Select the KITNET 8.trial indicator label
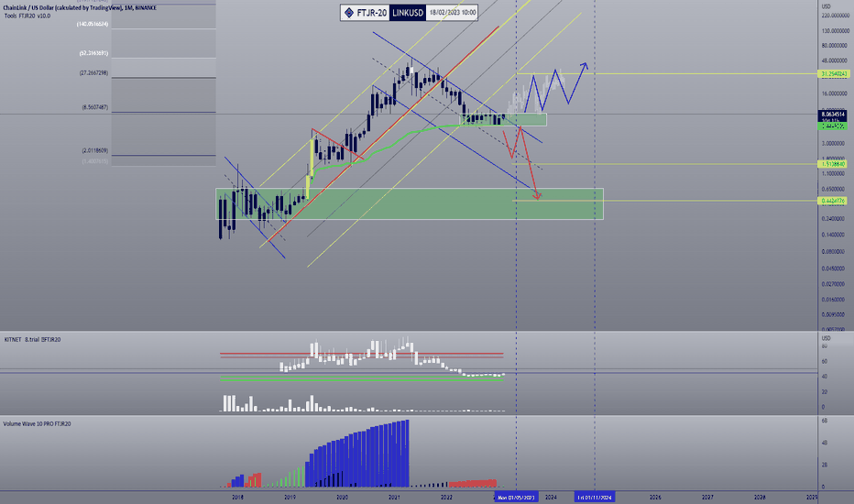Screen dimensions: 854x504 pyautogui.click(x=32, y=339)
